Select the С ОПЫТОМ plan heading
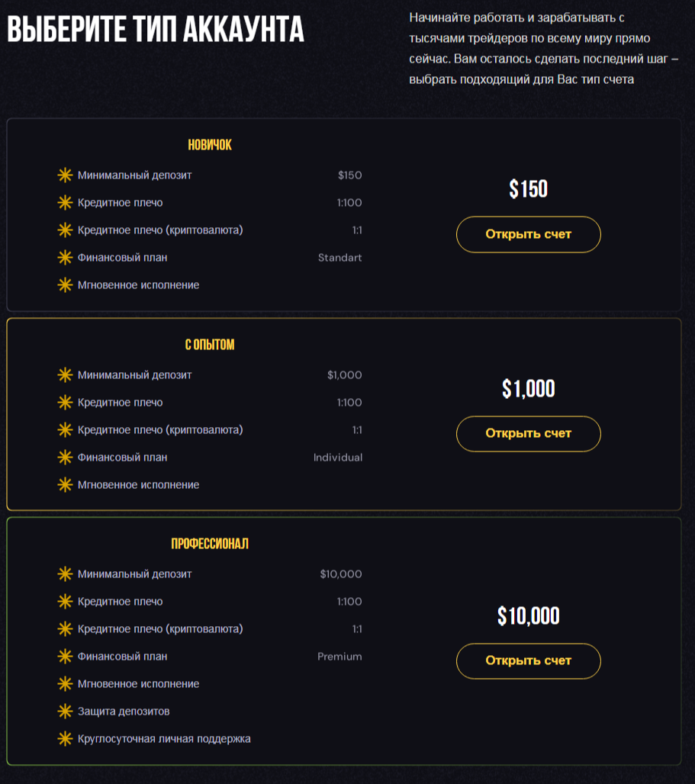695x784 pixels. point(210,345)
